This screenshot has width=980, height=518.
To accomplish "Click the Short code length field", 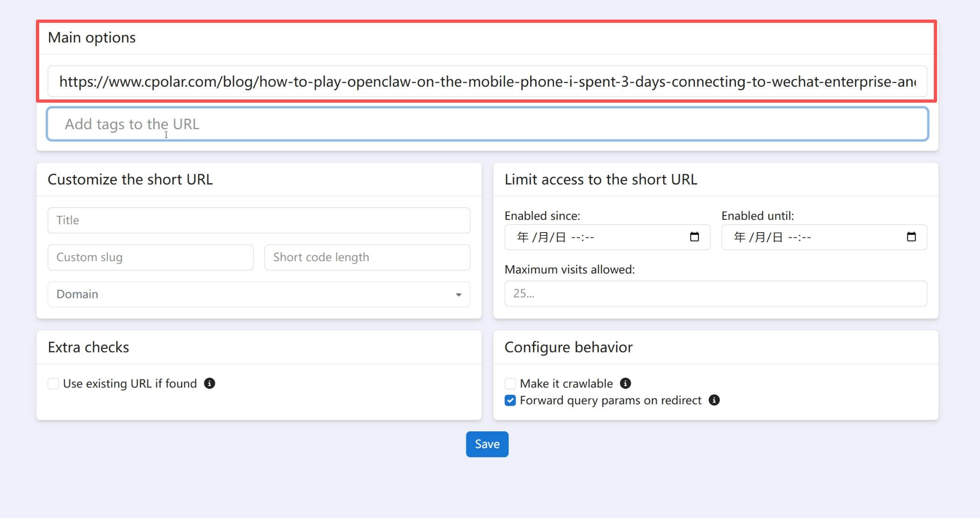I will 367,257.
